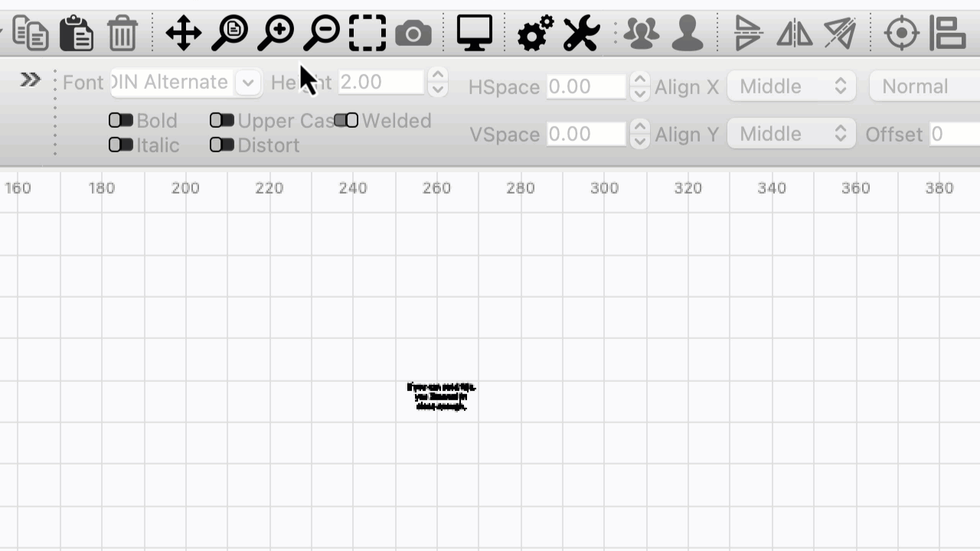
Task: Open the device/monitor settings icon
Action: [x=474, y=33]
